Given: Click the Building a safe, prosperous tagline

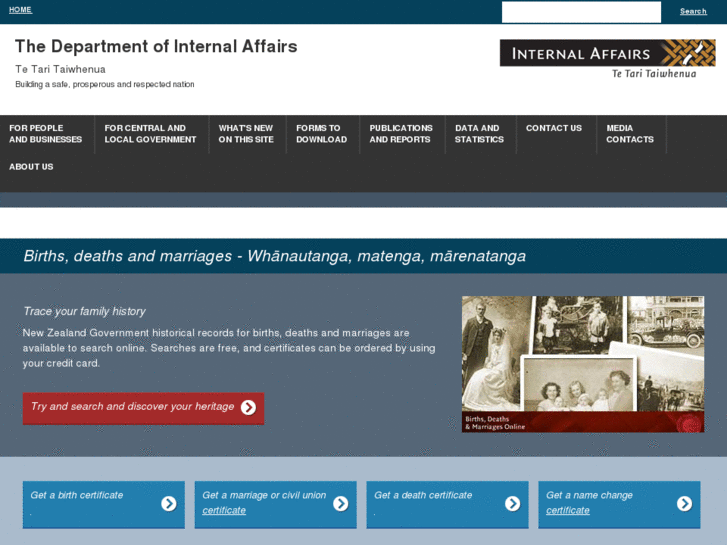Looking at the screenshot, I should (x=105, y=84).
